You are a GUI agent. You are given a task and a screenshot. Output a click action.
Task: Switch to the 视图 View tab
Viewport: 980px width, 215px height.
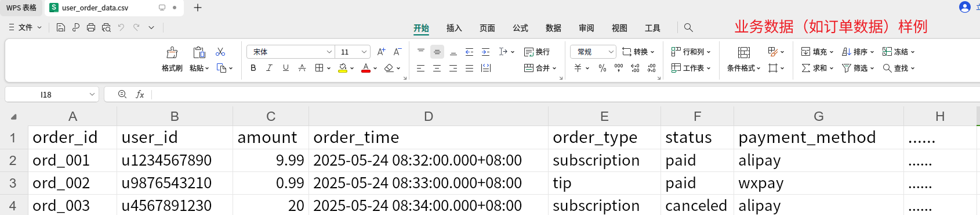[619, 28]
